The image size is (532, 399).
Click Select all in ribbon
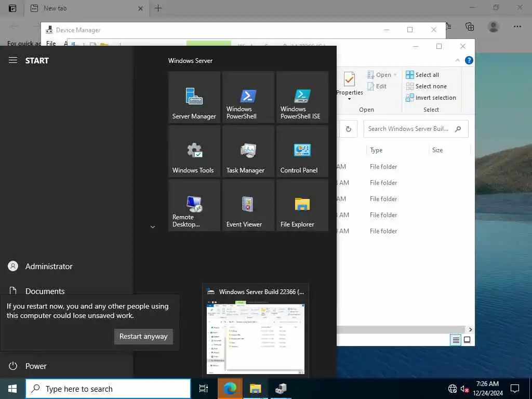pyautogui.click(x=422, y=75)
